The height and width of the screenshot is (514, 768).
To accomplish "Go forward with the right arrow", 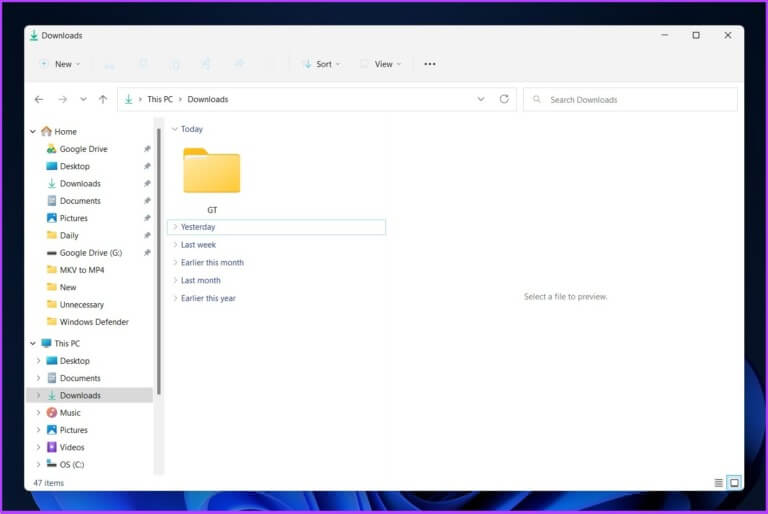I will 62,99.
